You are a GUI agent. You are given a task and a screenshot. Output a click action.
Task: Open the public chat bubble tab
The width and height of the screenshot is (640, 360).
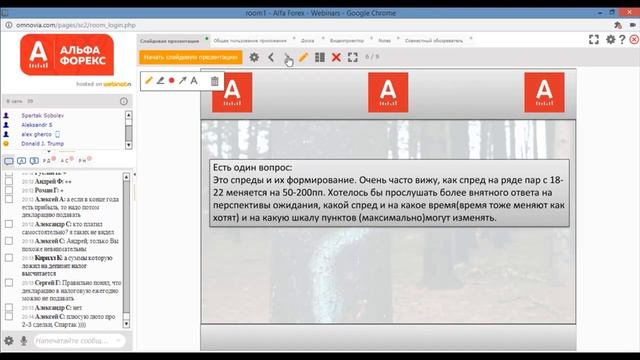click(9, 161)
